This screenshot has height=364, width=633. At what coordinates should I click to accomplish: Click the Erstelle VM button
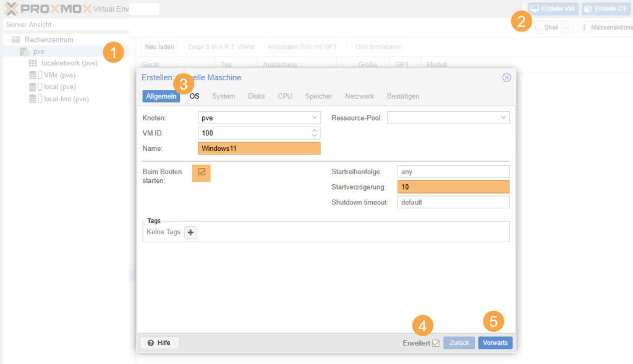[x=553, y=9]
